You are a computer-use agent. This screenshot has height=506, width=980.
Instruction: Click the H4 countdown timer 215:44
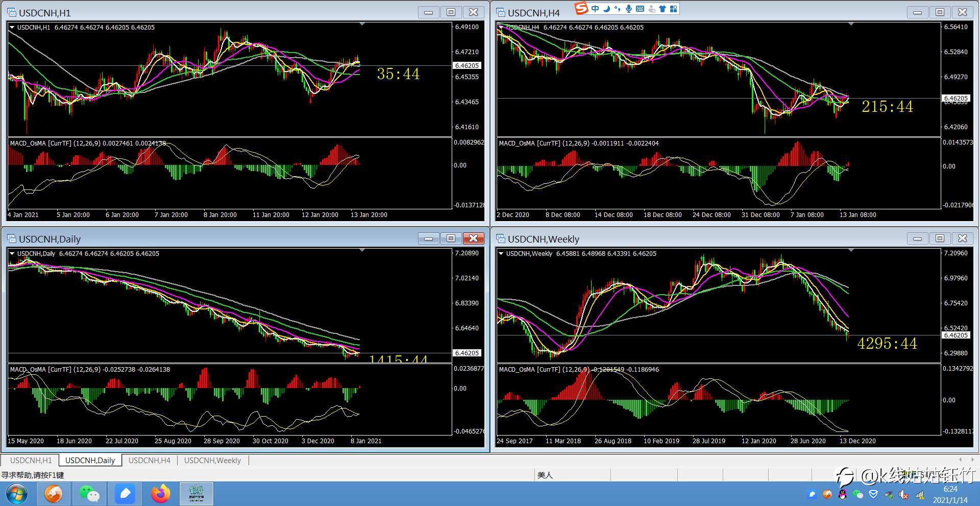point(887,107)
